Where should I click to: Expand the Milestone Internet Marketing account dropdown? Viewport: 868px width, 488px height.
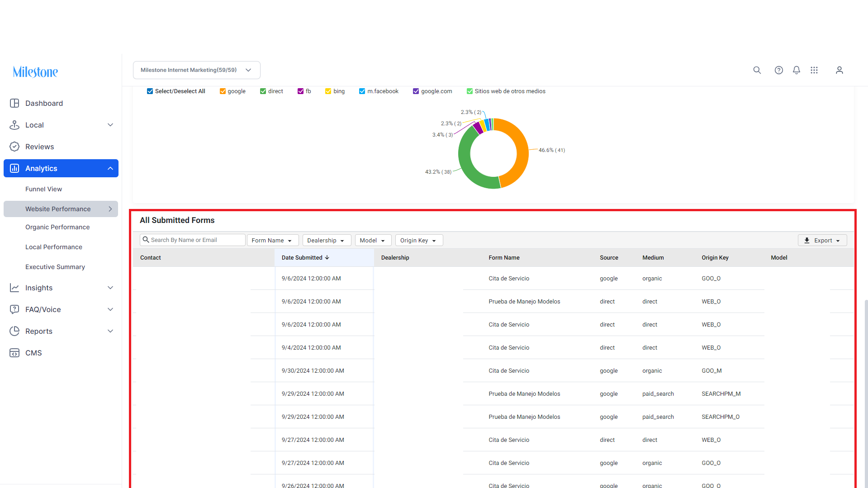pyautogui.click(x=196, y=70)
